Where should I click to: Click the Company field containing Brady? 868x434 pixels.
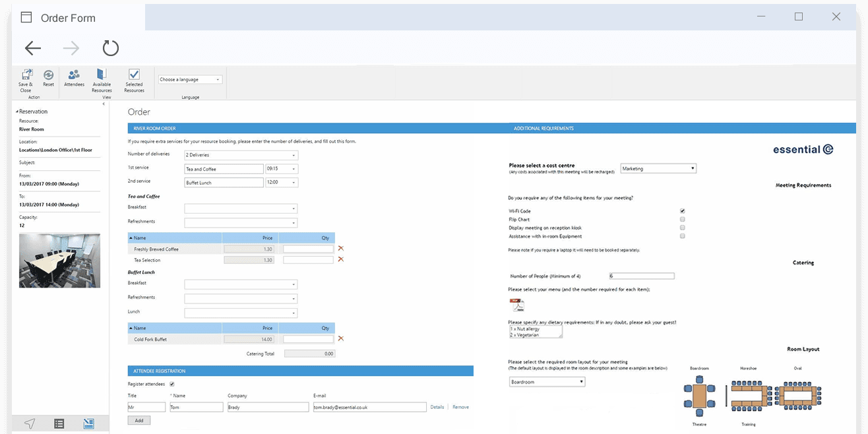(x=268, y=407)
